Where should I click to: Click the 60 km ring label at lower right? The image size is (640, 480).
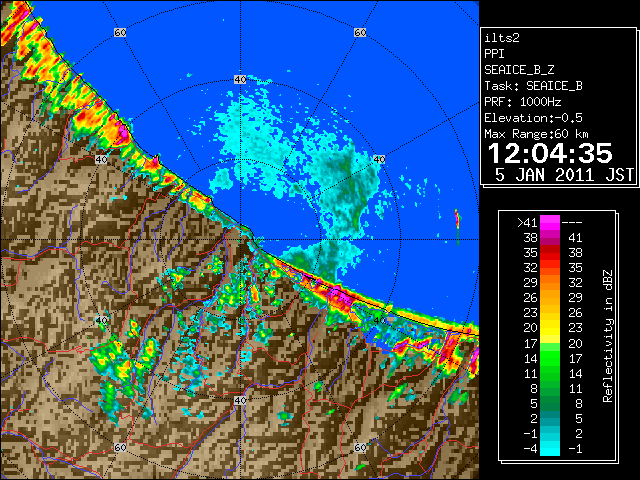pos(360,447)
